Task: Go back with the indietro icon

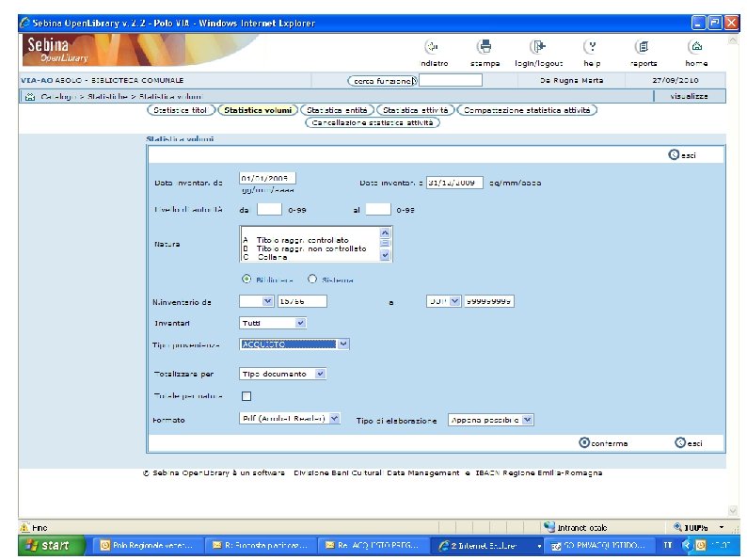Action: 432,47
